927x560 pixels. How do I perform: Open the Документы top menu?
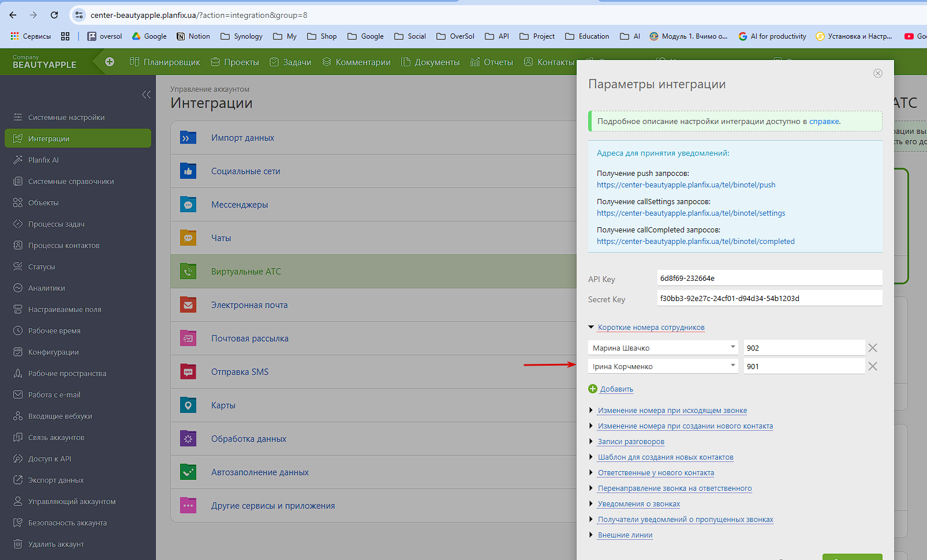pyautogui.click(x=430, y=62)
